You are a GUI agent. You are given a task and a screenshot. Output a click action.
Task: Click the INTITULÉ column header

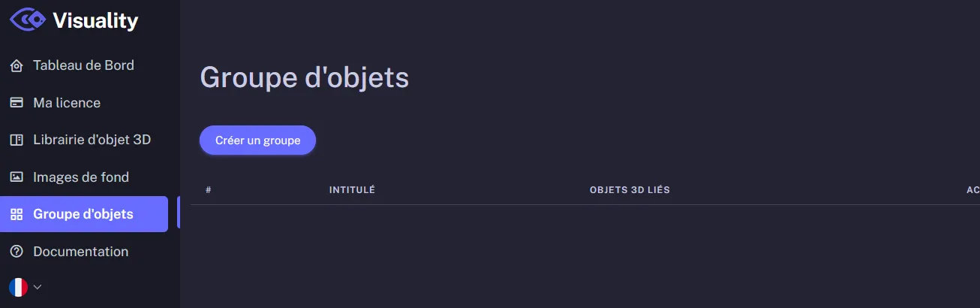point(352,190)
